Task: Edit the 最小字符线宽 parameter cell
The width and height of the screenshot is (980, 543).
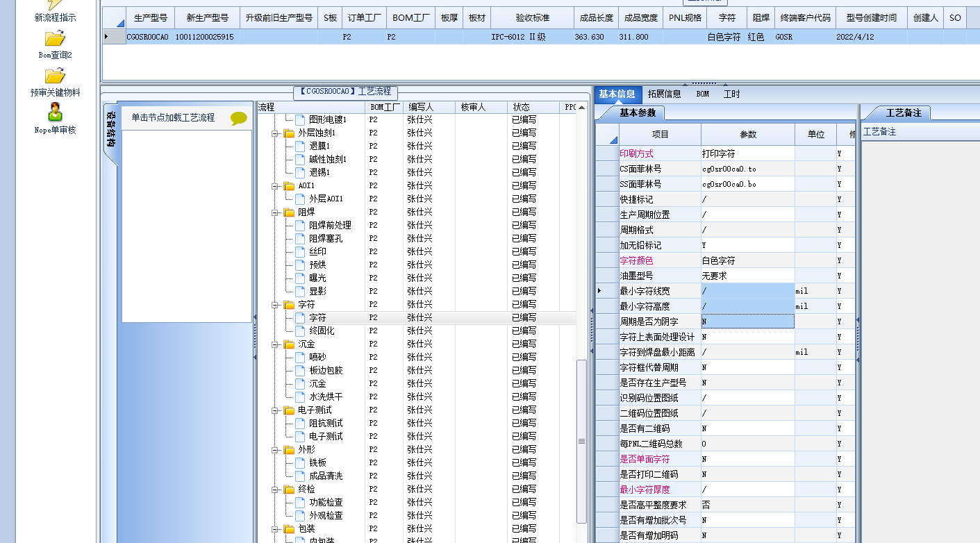Action: point(747,291)
